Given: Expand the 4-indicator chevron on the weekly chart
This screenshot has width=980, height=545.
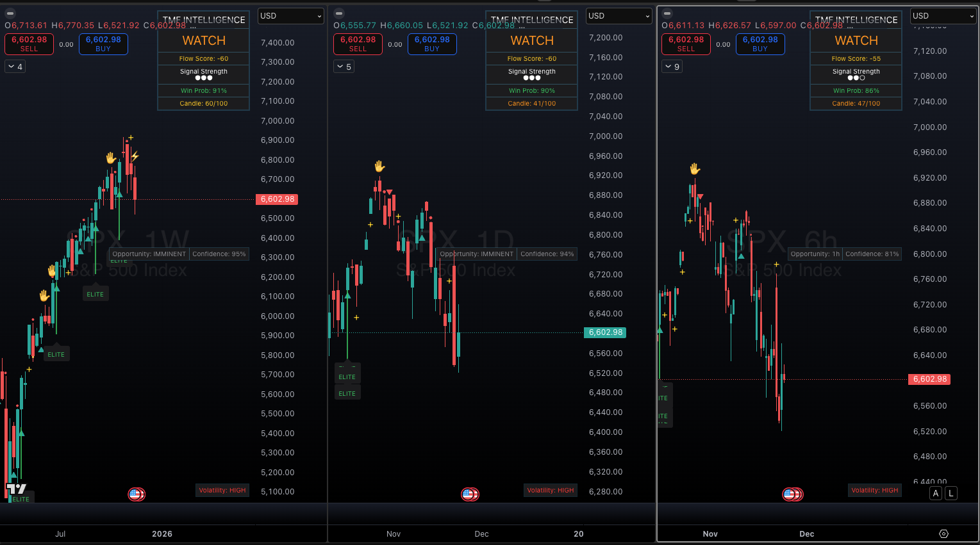Looking at the screenshot, I should click(14, 66).
